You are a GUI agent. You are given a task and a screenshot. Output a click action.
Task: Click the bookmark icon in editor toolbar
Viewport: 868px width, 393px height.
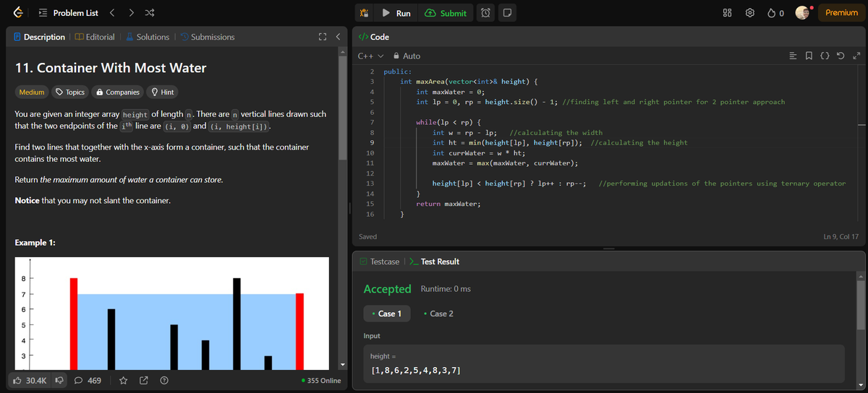point(809,56)
